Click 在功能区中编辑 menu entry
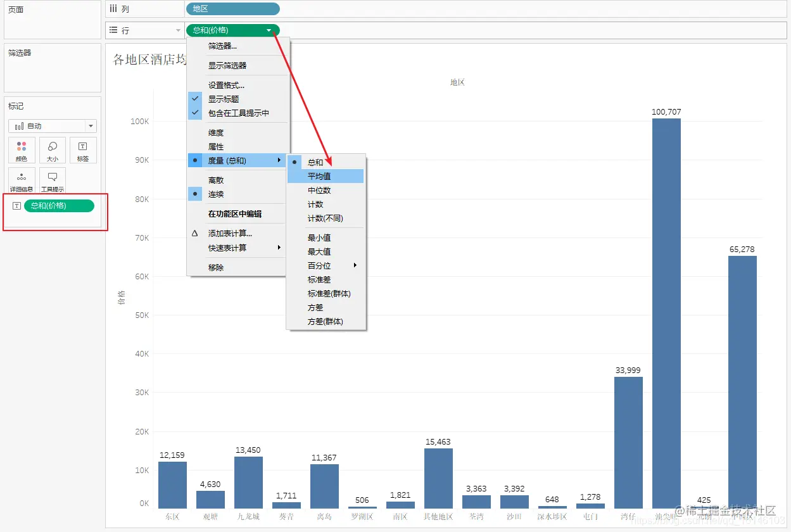Image resolution: width=791 pixels, height=532 pixels. point(238,213)
